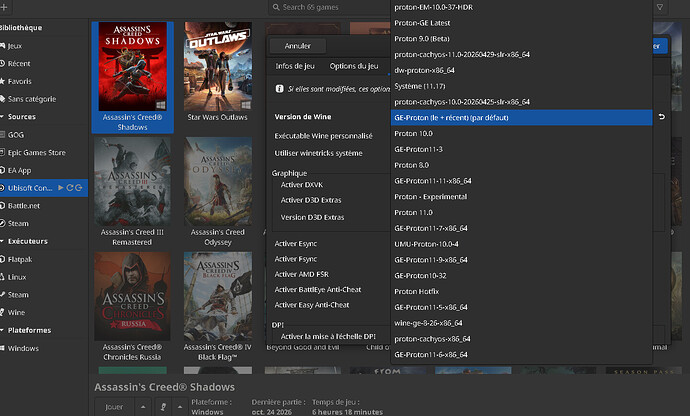Switch to Infos de jeu tab
Screen dimensions: 690x416
(x=295, y=66)
